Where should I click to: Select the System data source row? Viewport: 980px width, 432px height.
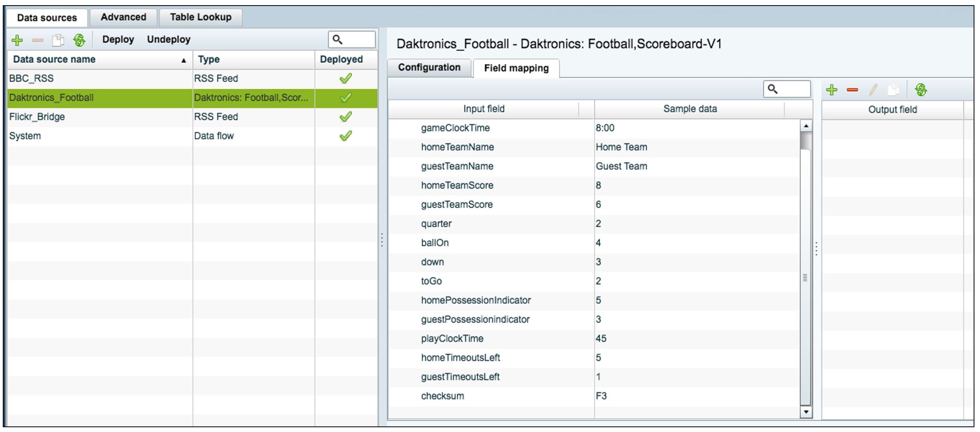click(192, 136)
